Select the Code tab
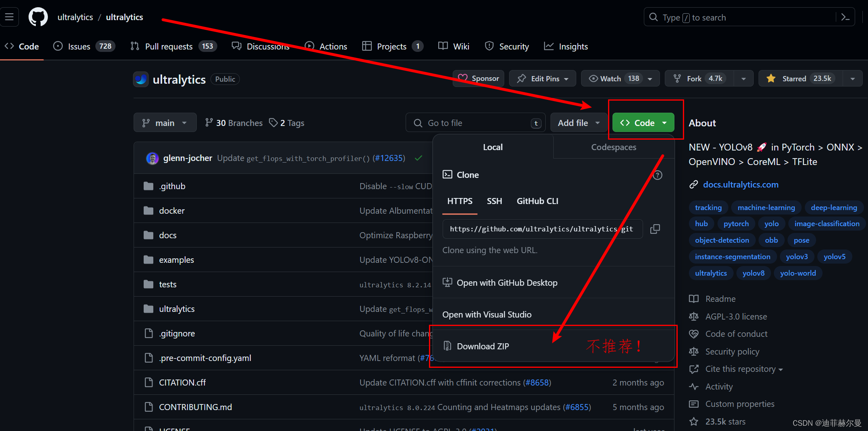868x431 pixels. point(22,46)
